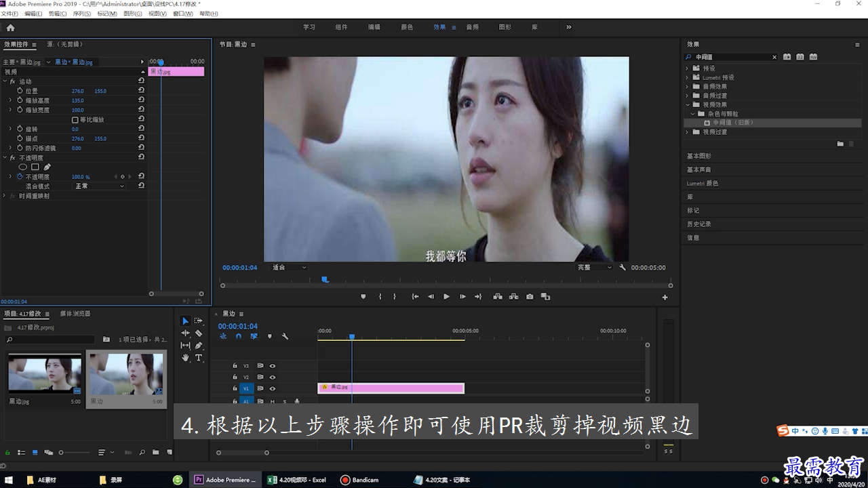Select the Slip tool

(186, 345)
